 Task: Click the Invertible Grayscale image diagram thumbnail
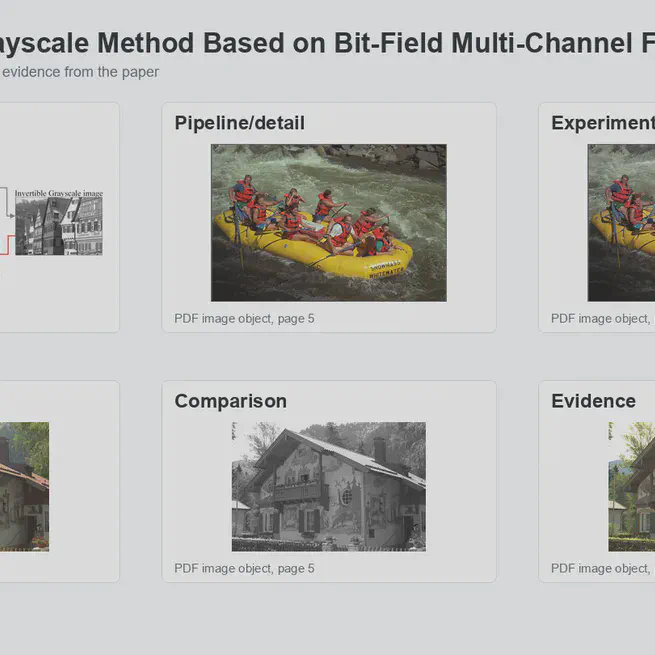[59, 226]
